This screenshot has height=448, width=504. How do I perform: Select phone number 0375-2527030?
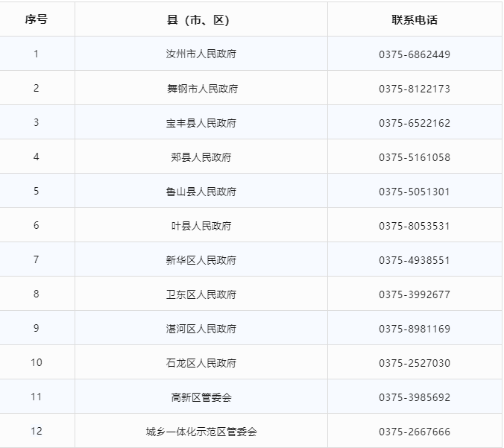415,363
